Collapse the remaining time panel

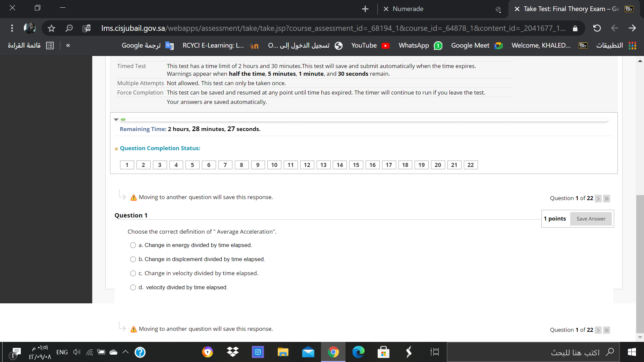(x=116, y=119)
